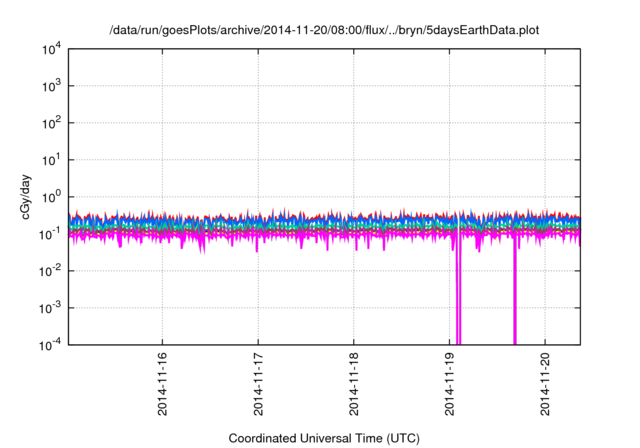Click the 10^0 y-axis tick label
Screen dimensions: 640x448
[x=51, y=197]
